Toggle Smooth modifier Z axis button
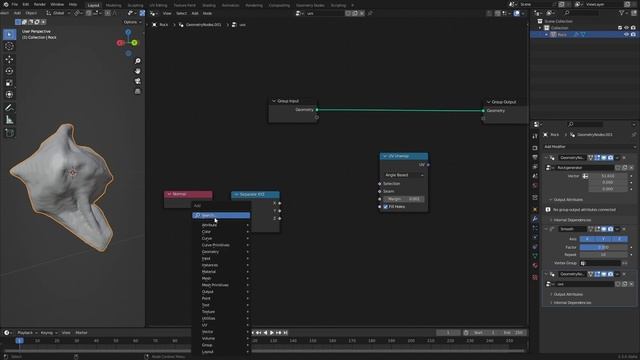Screen dimensions: 640x360 click(620, 239)
